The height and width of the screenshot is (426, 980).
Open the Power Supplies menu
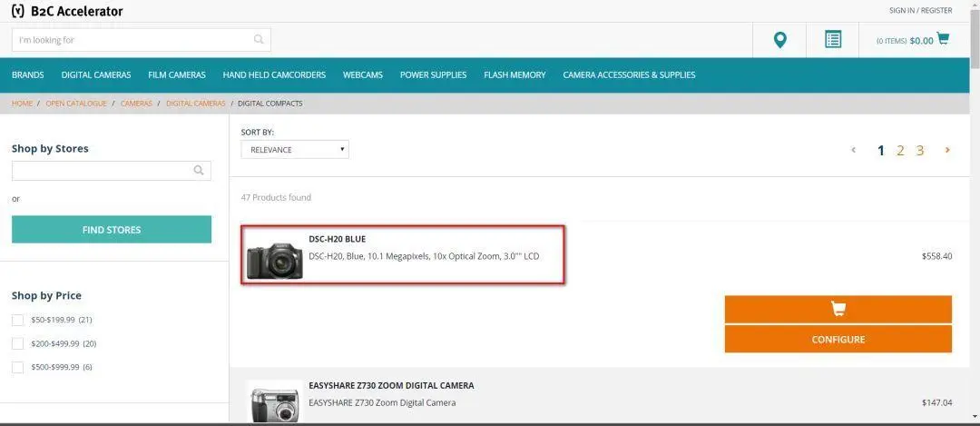point(433,75)
